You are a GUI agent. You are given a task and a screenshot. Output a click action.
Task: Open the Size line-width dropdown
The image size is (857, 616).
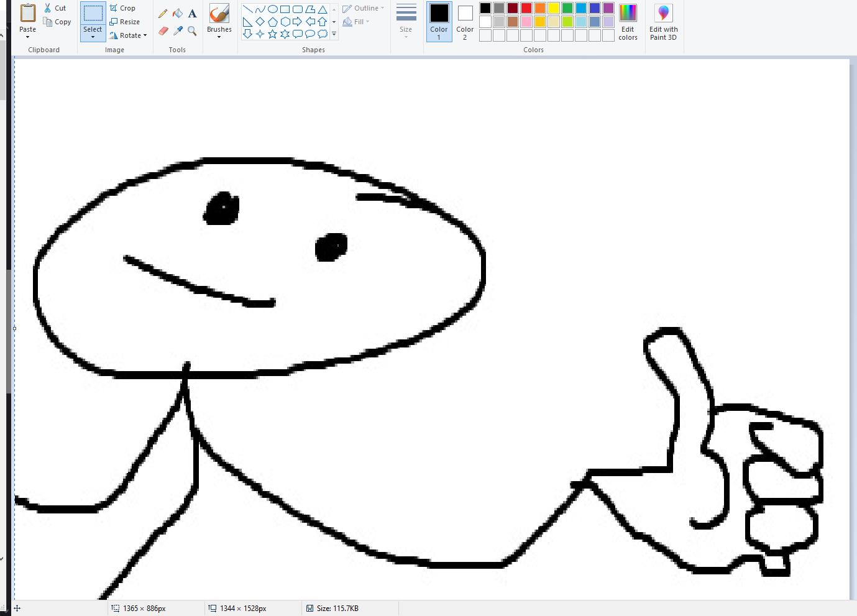(406, 22)
